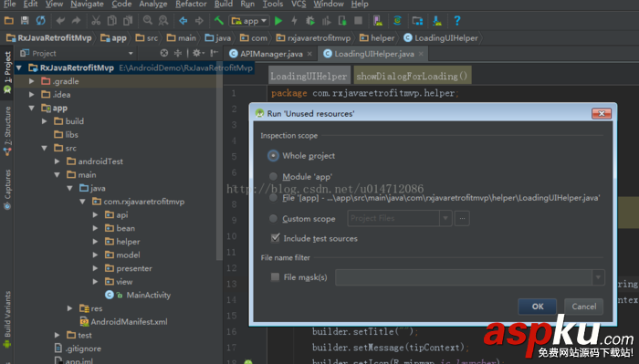This screenshot has width=639, height=364.
Task: Collapse the app module node
Action: 32,108
